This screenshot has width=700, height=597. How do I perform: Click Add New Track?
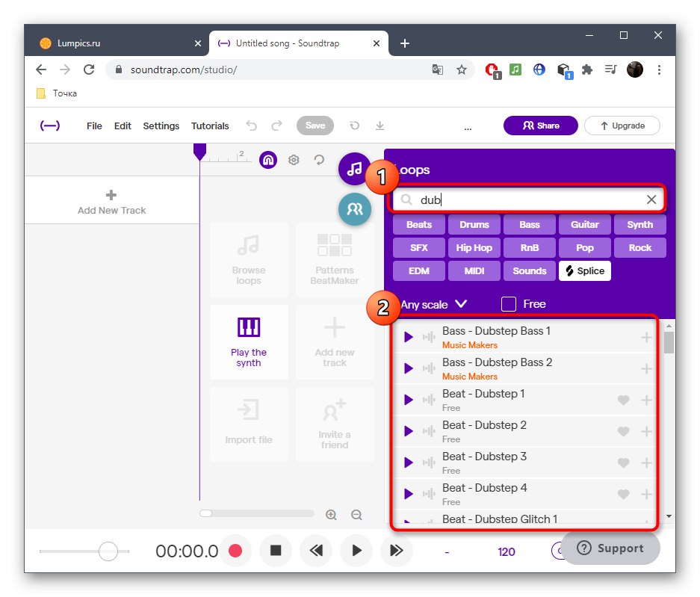coord(111,202)
